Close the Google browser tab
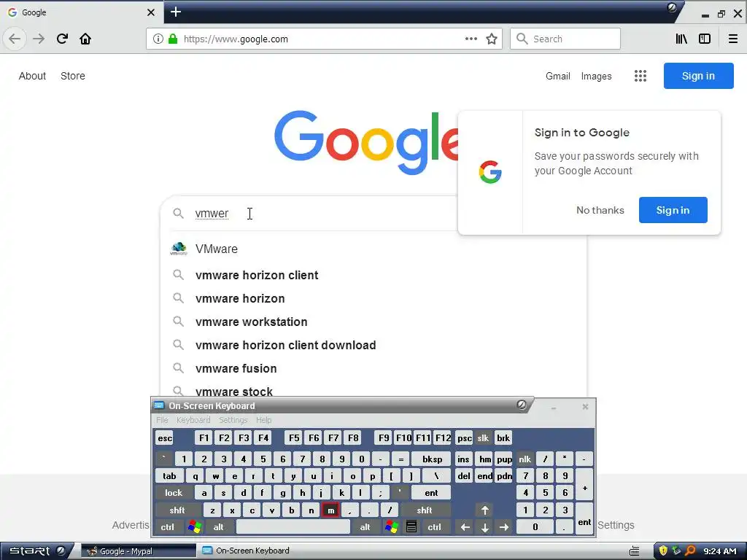 (150, 12)
